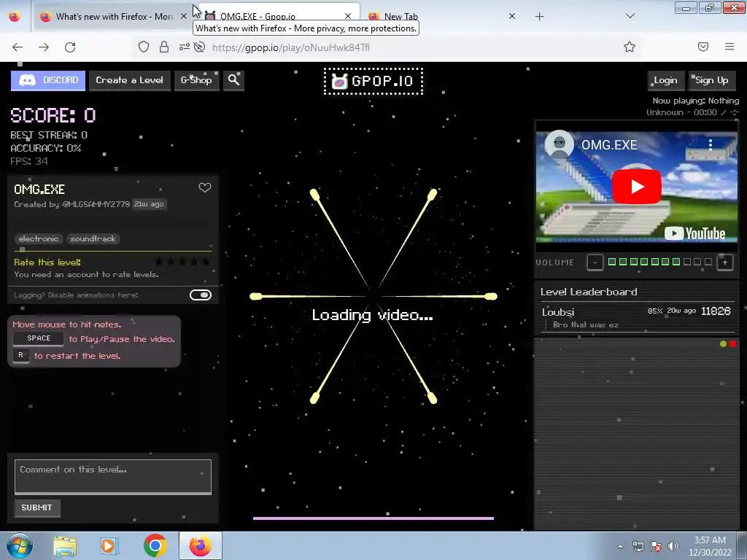This screenshot has height=560, width=747.
Task: Close the What's new with Firefox tab
Action: tap(183, 16)
